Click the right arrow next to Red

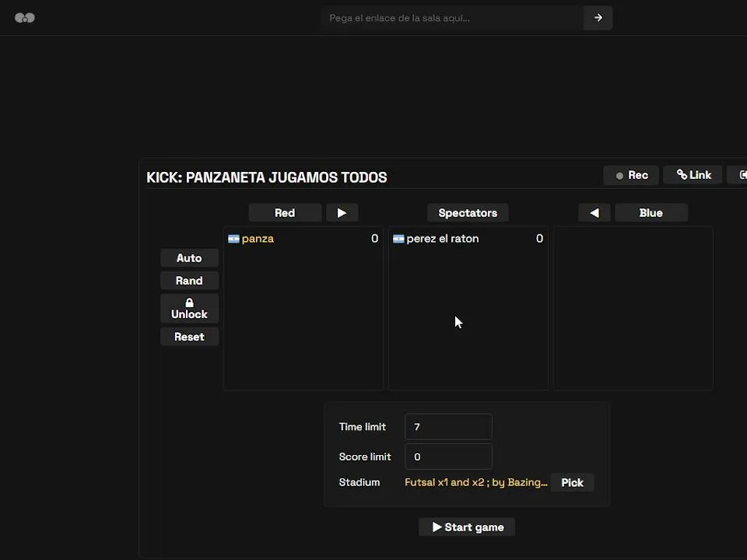[x=342, y=213]
